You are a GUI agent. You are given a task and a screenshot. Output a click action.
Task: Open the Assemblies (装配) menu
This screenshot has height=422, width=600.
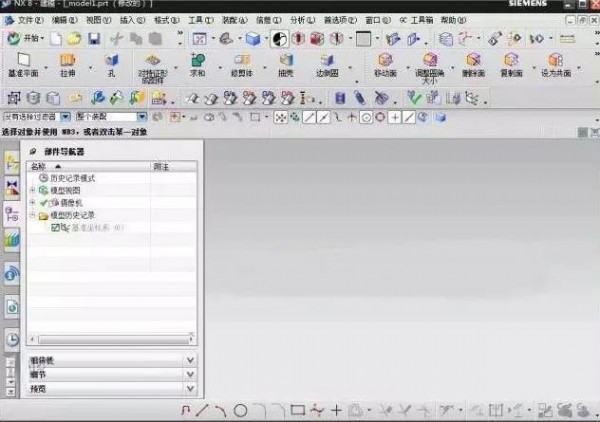pyautogui.click(x=235, y=20)
